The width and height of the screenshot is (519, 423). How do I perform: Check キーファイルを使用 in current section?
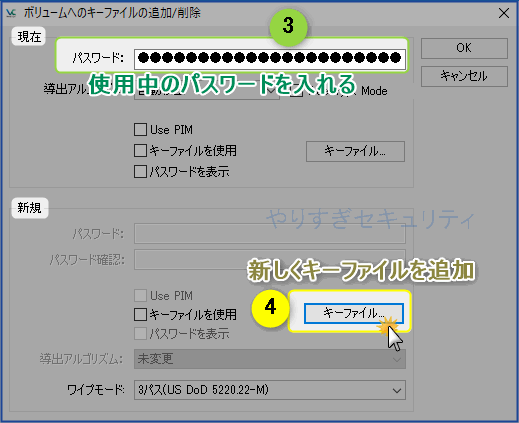(140, 150)
